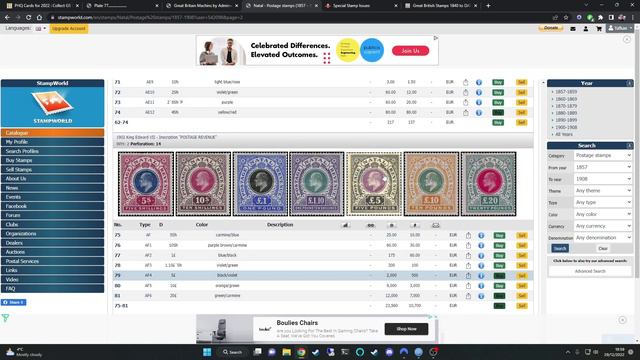This screenshot has height=360, width=640.
Task: Collapse the Year panel
Action: point(629,83)
